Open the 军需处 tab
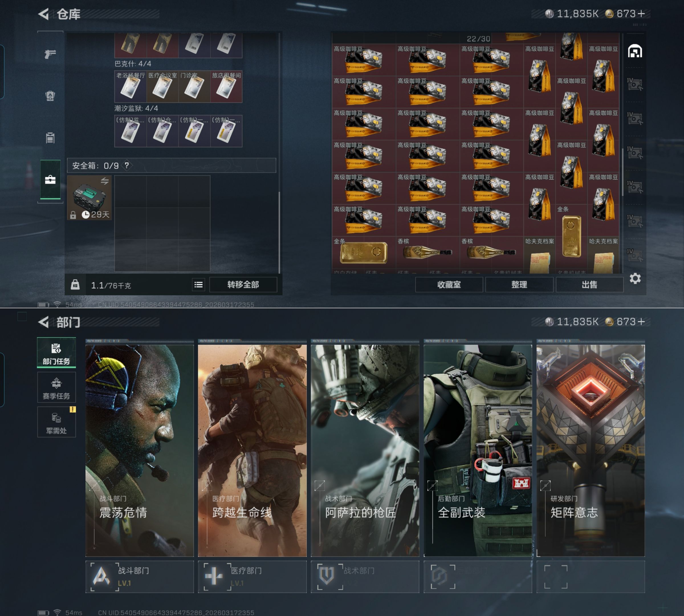 coord(56,423)
